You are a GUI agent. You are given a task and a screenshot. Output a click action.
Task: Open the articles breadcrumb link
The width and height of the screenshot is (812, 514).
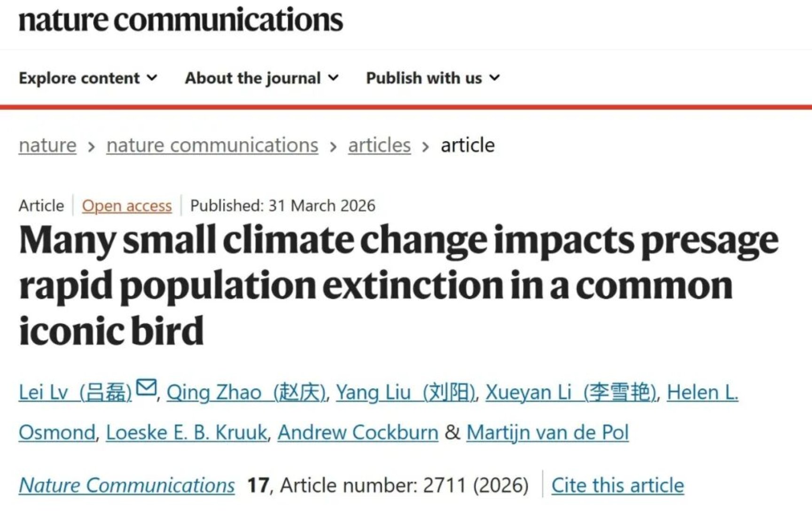[x=379, y=146]
